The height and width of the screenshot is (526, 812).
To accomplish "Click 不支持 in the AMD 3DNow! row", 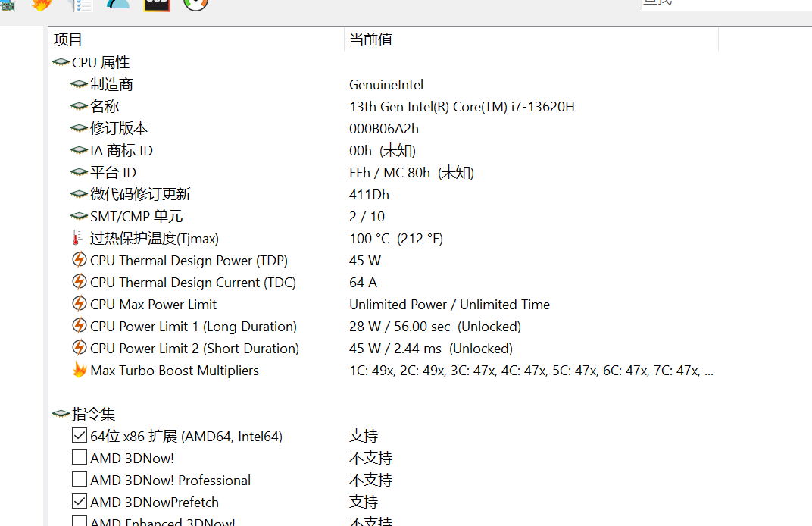I will tap(371, 458).
